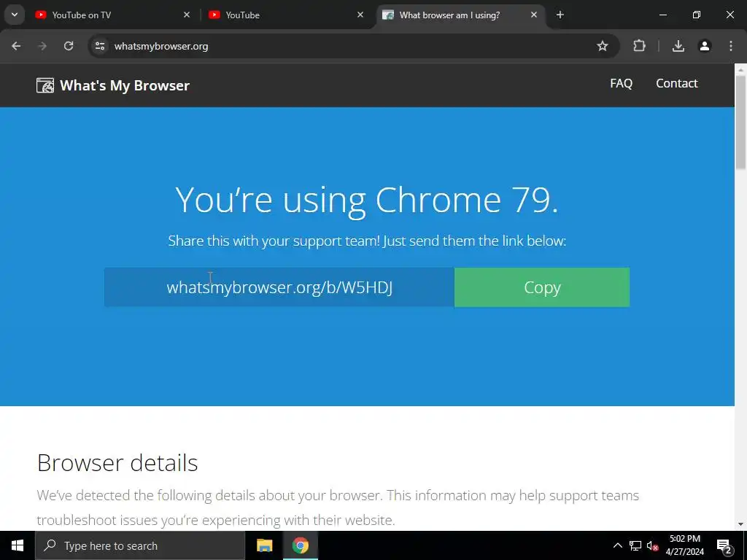Viewport: 747px width, 560px height.
Task: Close the YouTube on TV tab
Action: [x=187, y=15]
